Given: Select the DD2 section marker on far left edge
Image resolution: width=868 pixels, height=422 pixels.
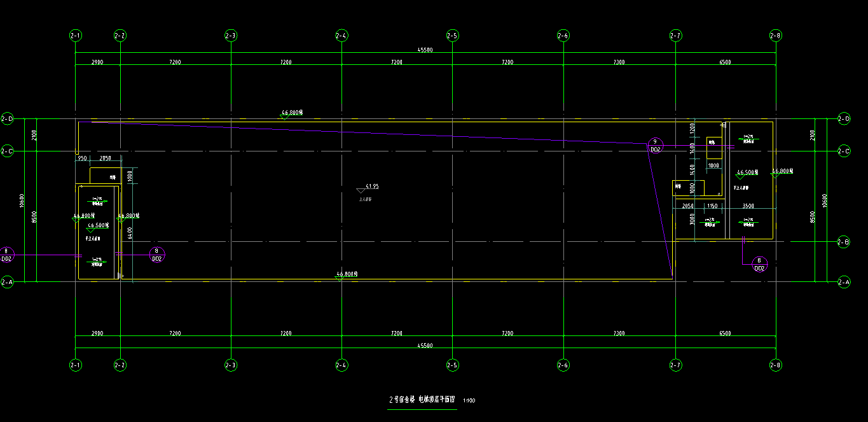Looking at the screenshot, I should coord(6,255).
